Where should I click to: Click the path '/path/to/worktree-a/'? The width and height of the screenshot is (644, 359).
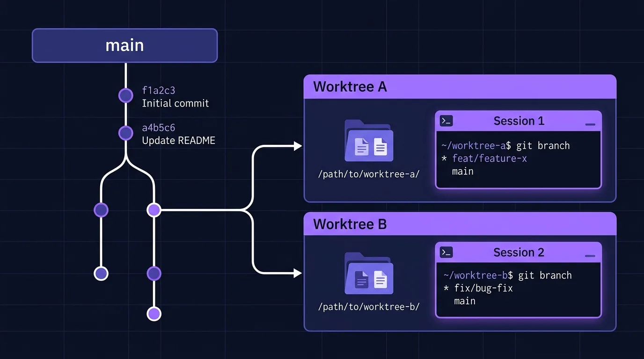pyautogui.click(x=369, y=174)
